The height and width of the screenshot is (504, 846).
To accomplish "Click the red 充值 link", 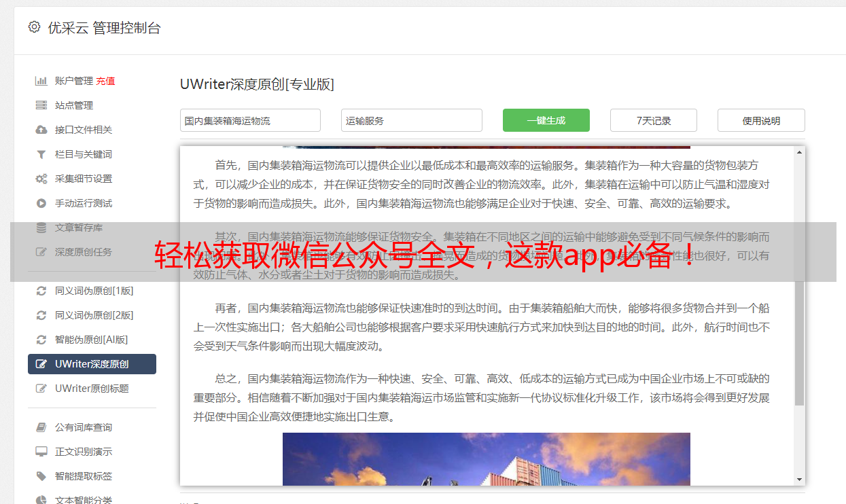I will pos(105,81).
